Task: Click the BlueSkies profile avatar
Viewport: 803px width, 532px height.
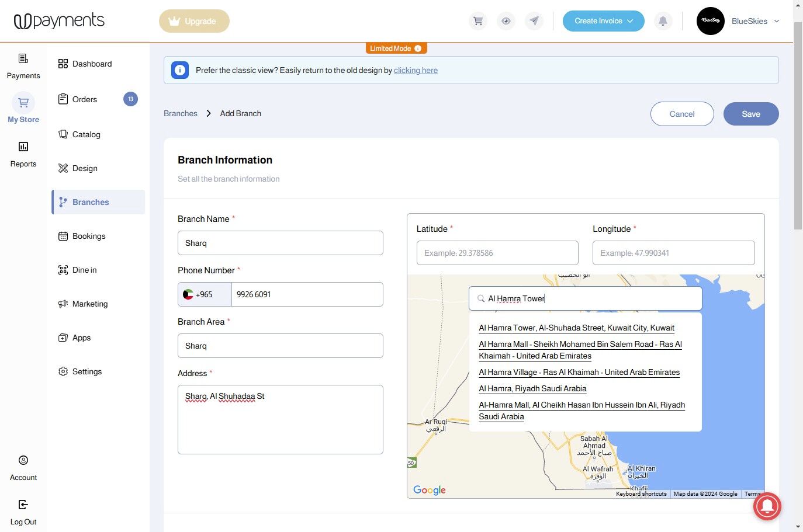Action: (711, 21)
